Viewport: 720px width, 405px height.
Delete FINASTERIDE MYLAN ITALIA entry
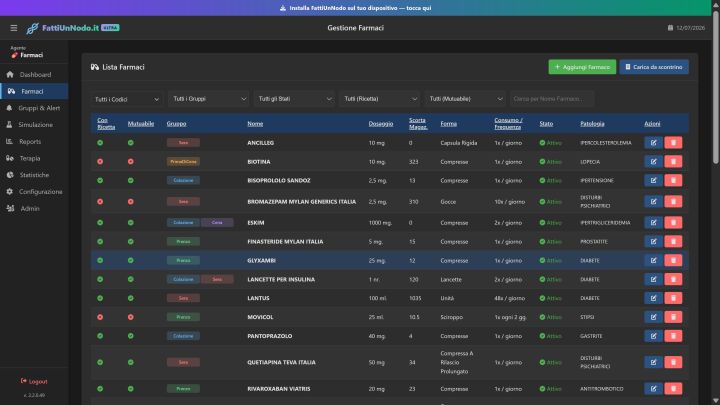pyautogui.click(x=673, y=242)
